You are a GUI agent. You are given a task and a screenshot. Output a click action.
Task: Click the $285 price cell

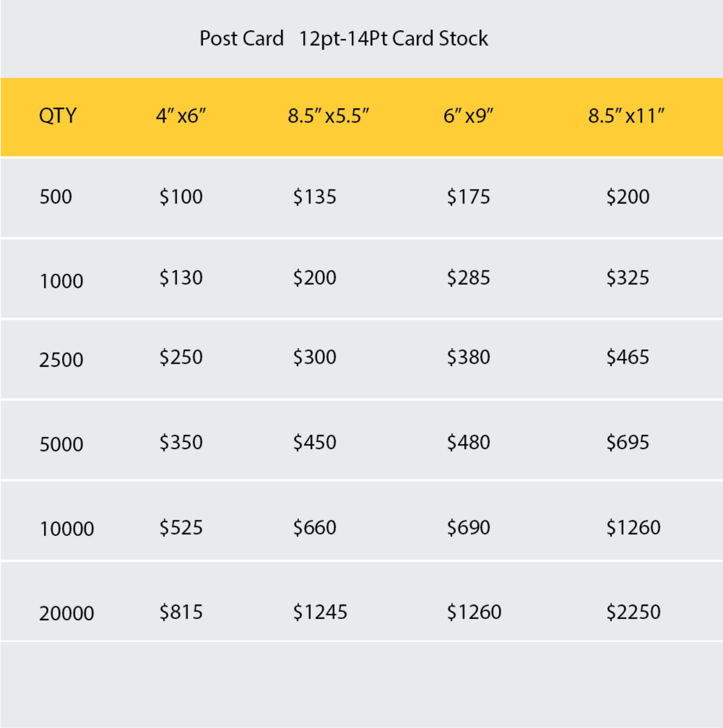(x=468, y=278)
